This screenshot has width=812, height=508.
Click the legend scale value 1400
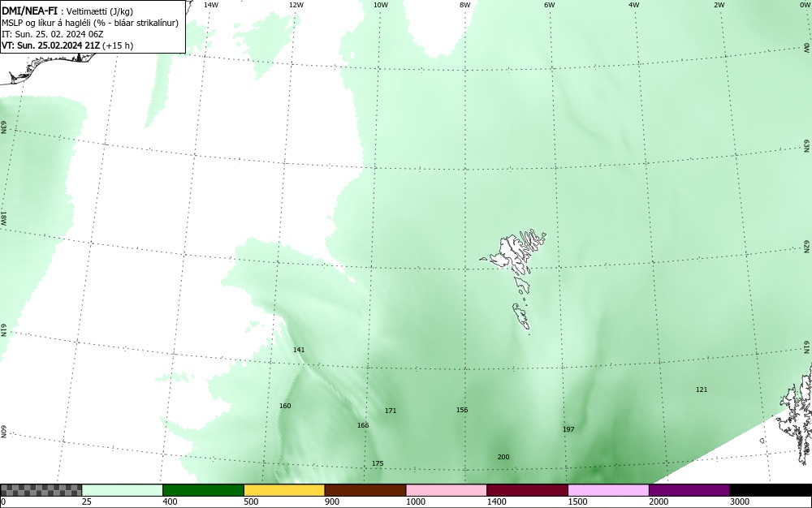[x=496, y=502]
